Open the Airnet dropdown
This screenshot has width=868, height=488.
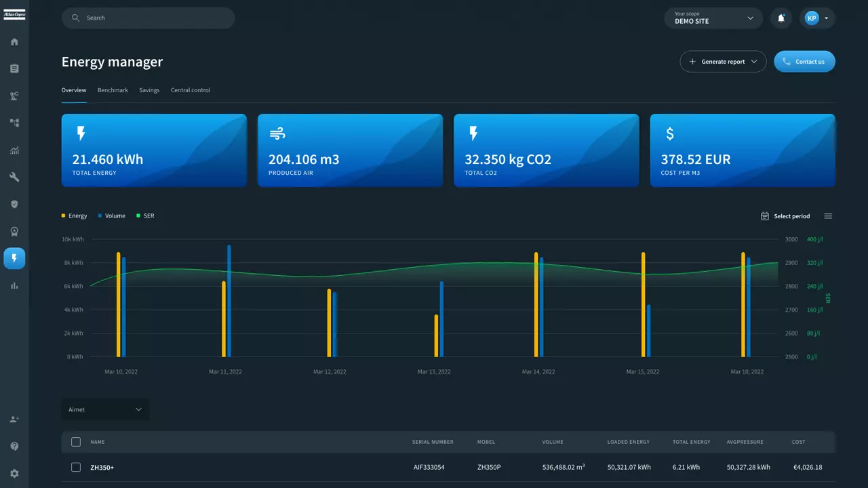(x=105, y=409)
